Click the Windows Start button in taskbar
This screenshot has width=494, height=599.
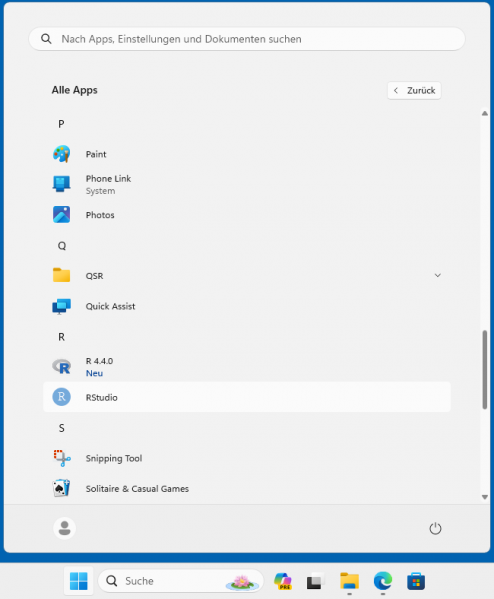[x=79, y=581]
